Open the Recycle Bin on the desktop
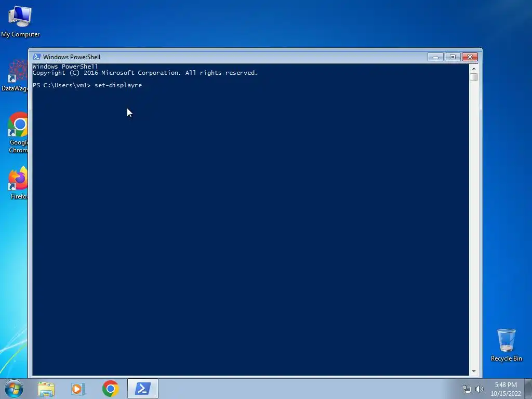Viewport: 532px width, 399px height. (x=506, y=345)
